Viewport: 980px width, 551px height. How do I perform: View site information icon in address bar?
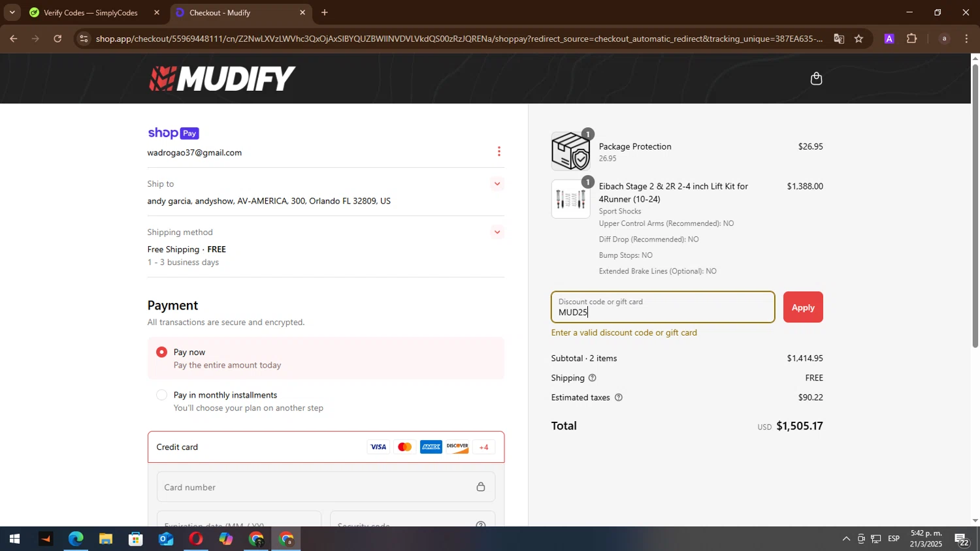click(x=83, y=39)
